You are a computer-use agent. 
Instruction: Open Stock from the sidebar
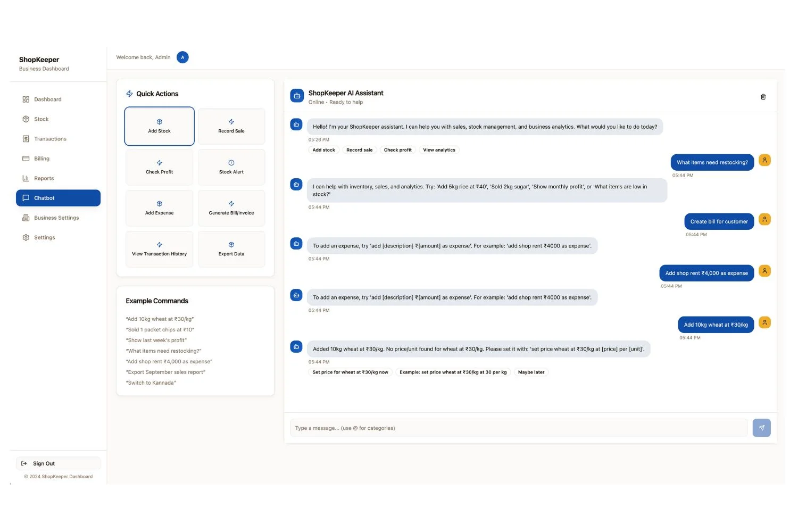click(x=41, y=119)
